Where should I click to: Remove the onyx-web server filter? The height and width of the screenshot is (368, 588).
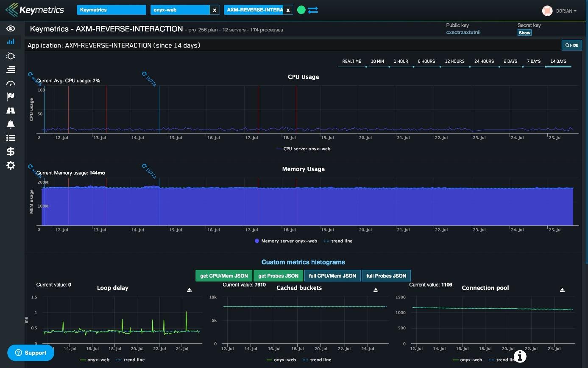pyautogui.click(x=215, y=10)
